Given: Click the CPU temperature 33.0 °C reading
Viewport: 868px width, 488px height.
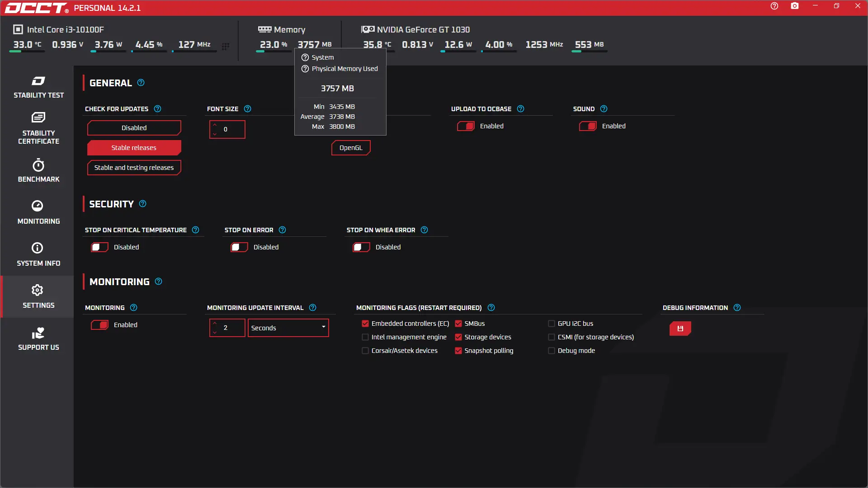Looking at the screenshot, I should tap(27, 44).
